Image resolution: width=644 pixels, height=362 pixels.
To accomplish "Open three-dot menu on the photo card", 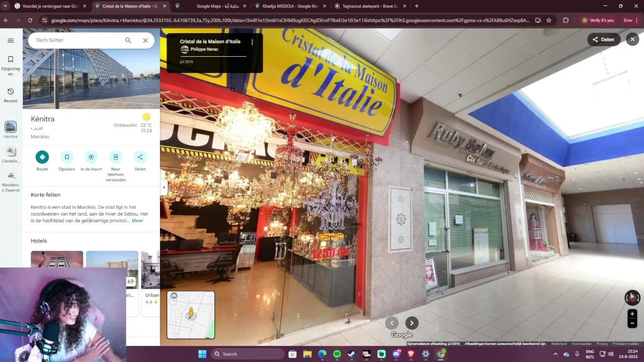I will [x=252, y=42].
